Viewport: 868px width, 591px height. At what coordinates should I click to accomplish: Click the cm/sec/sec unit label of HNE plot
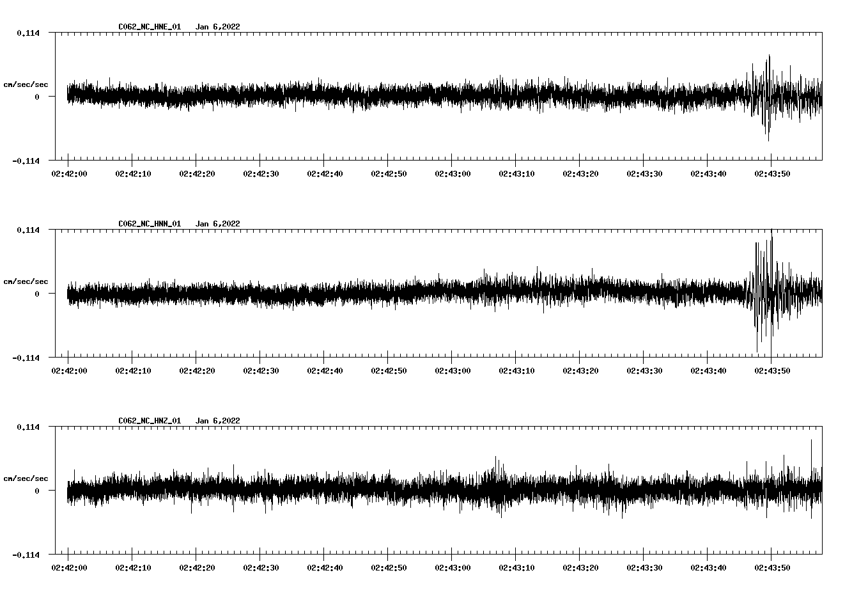click(26, 84)
